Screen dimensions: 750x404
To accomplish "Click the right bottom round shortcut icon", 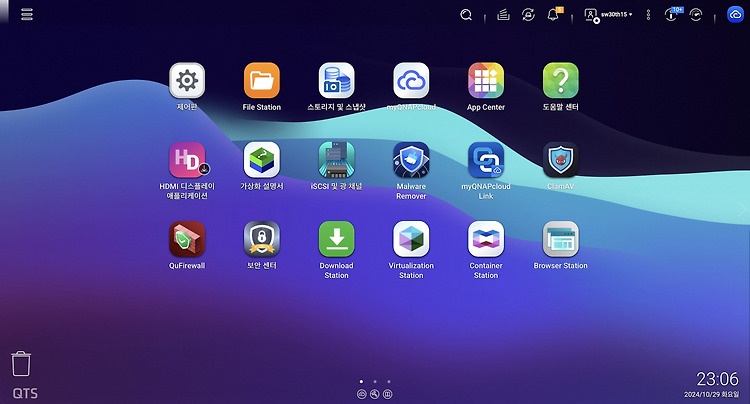I will (388, 394).
